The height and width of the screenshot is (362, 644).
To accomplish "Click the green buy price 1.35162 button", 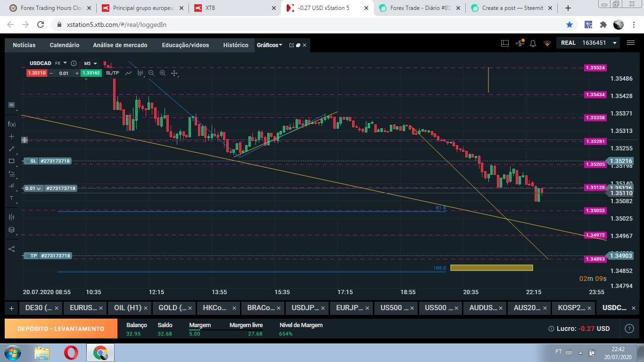I will [x=91, y=73].
